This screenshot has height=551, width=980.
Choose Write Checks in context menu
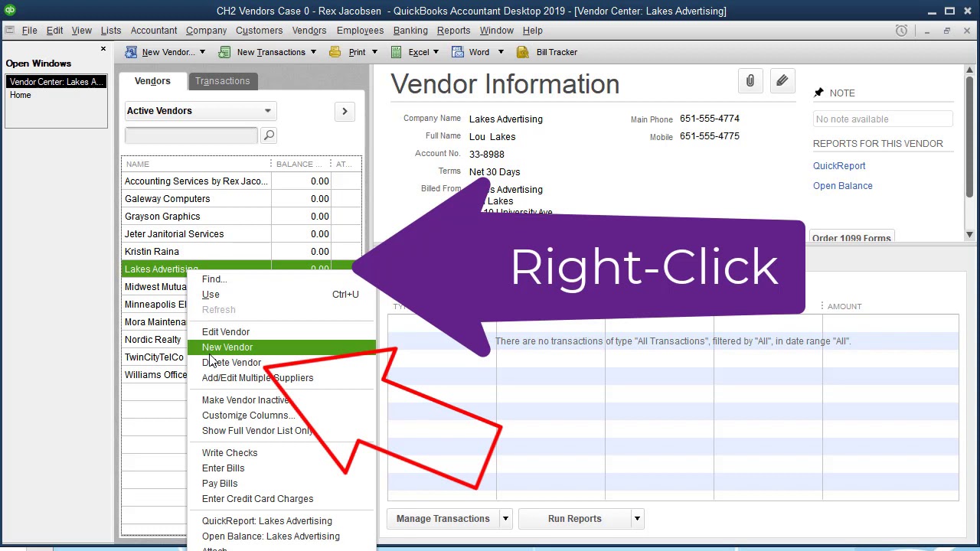pos(282,453)
